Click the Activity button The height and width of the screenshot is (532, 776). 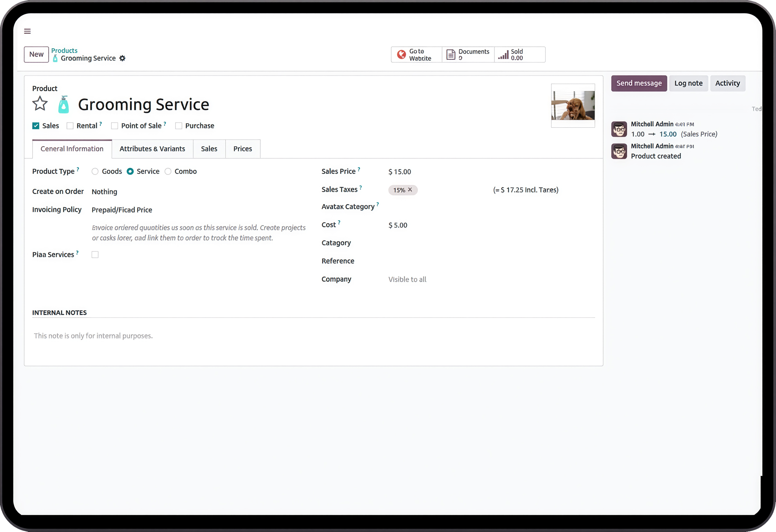[x=728, y=83]
